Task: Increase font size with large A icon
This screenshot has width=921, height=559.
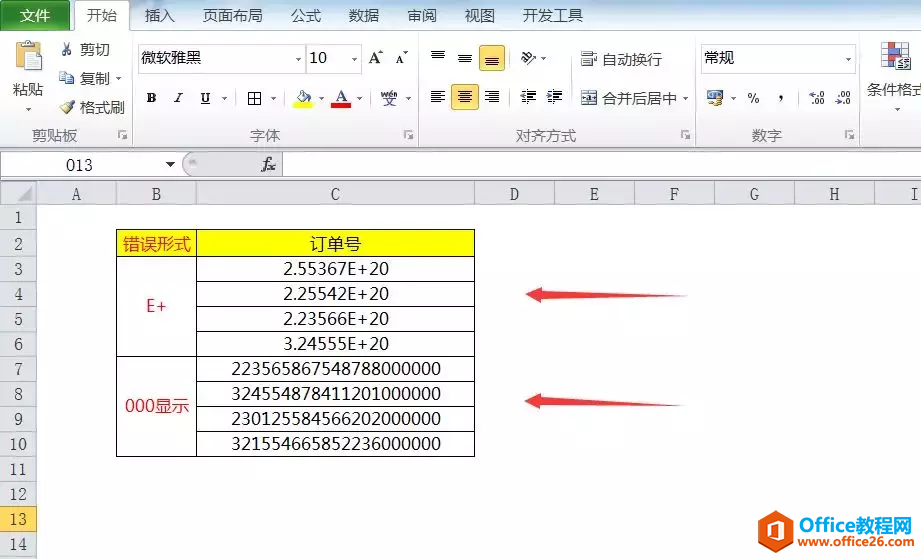Action: (x=375, y=58)
